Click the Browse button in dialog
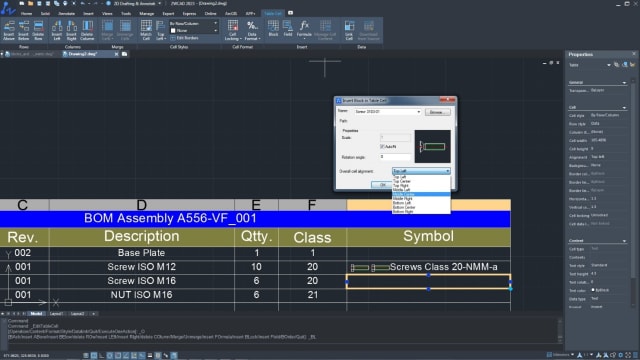The height and width of the screenshot is (360, 640). coord(438,112)
